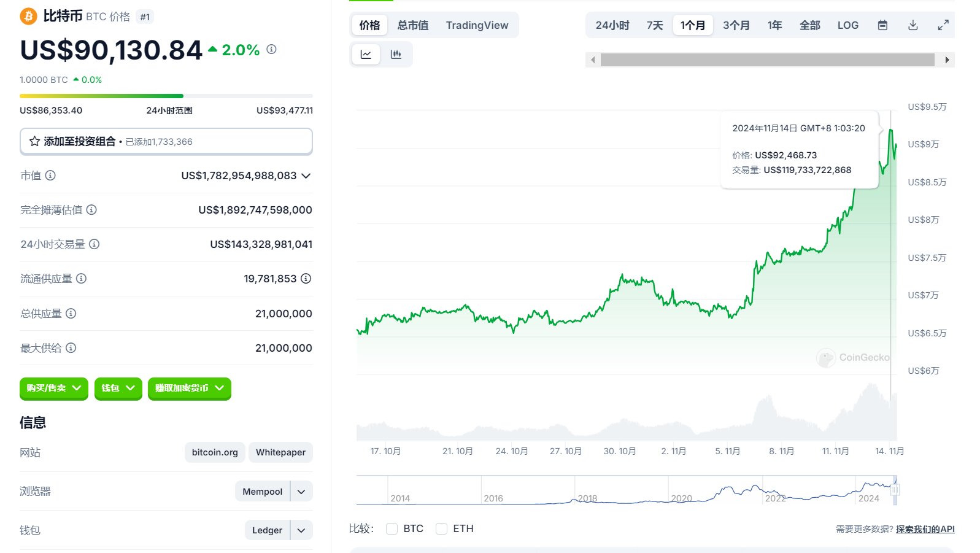Click the orange Bitcoin logo icon
The image size is (980, 553).
[x=28, y=16]
